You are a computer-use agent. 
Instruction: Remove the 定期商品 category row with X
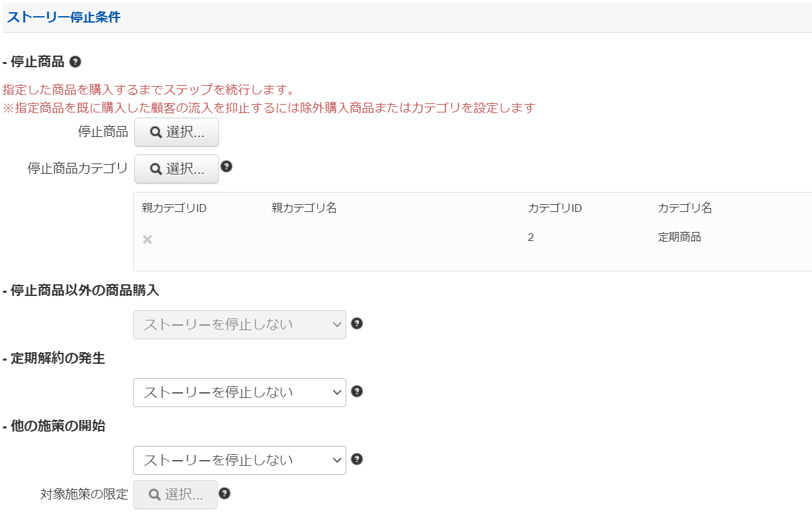click(147, 240)
